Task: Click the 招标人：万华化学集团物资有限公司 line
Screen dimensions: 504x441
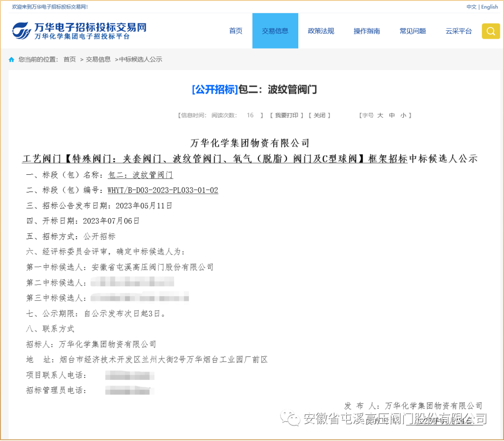Action: click(91, 344)
